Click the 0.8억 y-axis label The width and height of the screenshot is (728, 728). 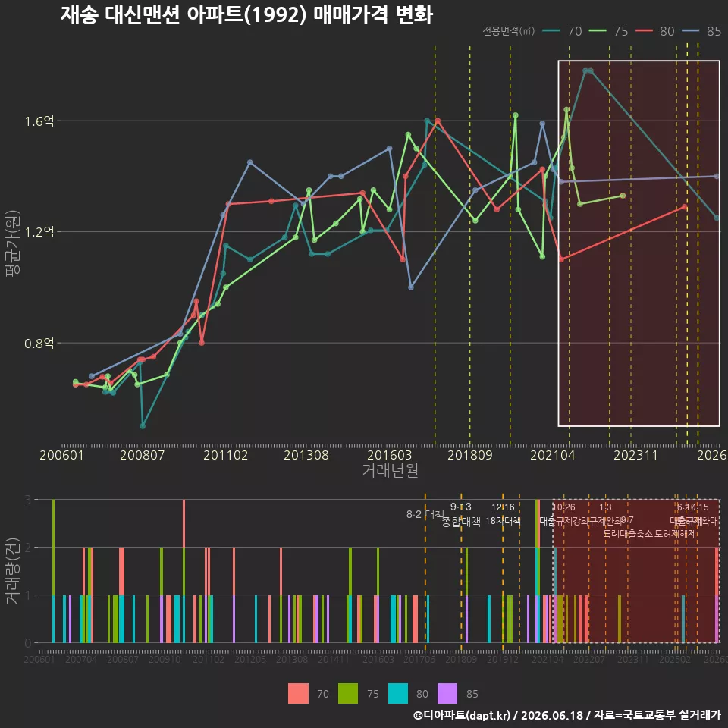(39, 344)
